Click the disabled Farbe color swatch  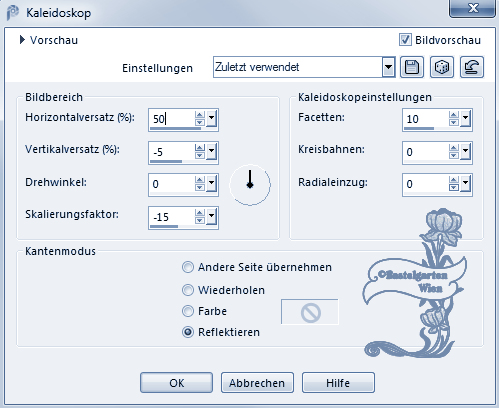coord(310,312)
